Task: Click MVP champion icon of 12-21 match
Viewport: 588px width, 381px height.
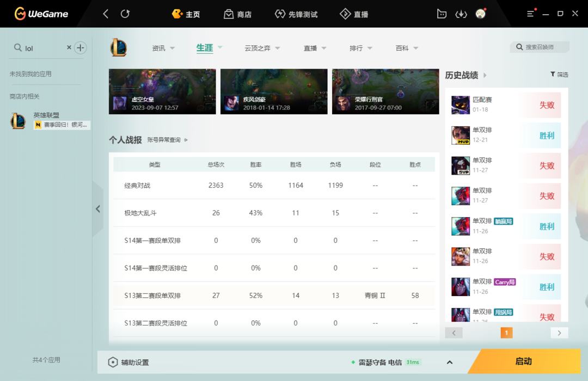Action: 461,136
